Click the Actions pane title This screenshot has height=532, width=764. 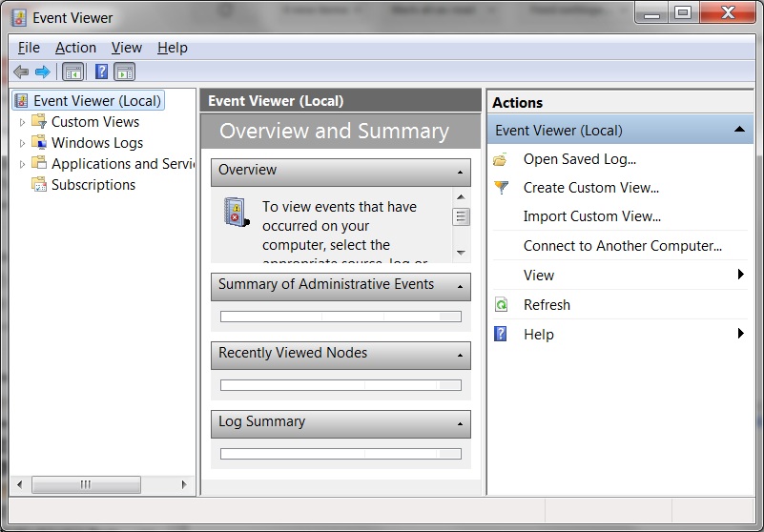tap(517, 103)
